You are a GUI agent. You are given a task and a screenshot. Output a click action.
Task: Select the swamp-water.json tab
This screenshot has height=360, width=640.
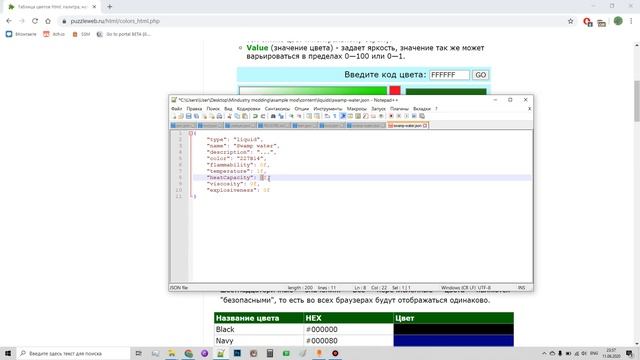coord(407,126)
